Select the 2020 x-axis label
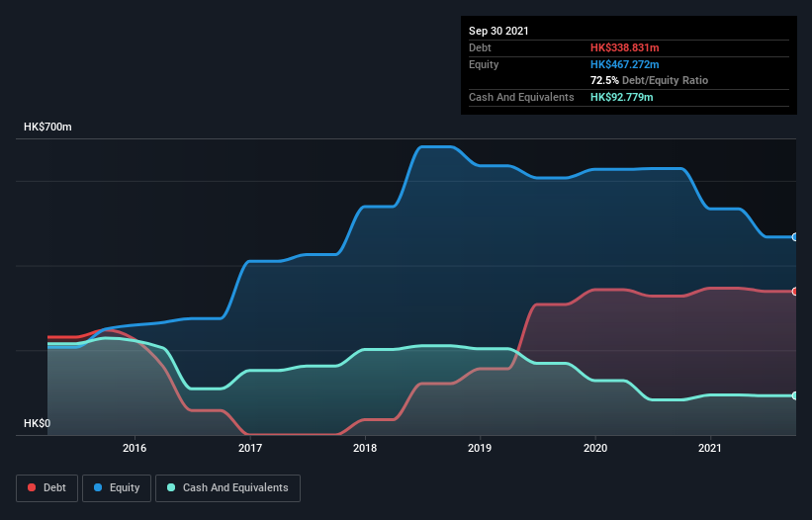This screenshot has width=812, height=520. click(x=595, y=448)
